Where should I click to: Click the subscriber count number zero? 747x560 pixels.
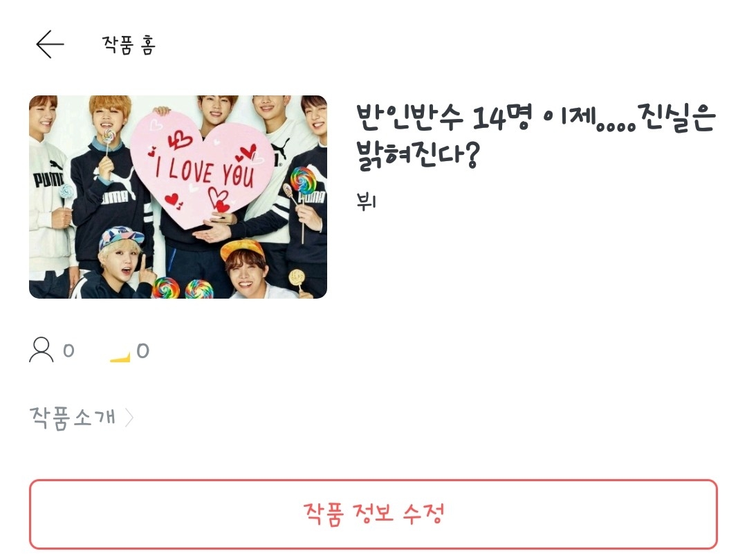tap(68, 351)
